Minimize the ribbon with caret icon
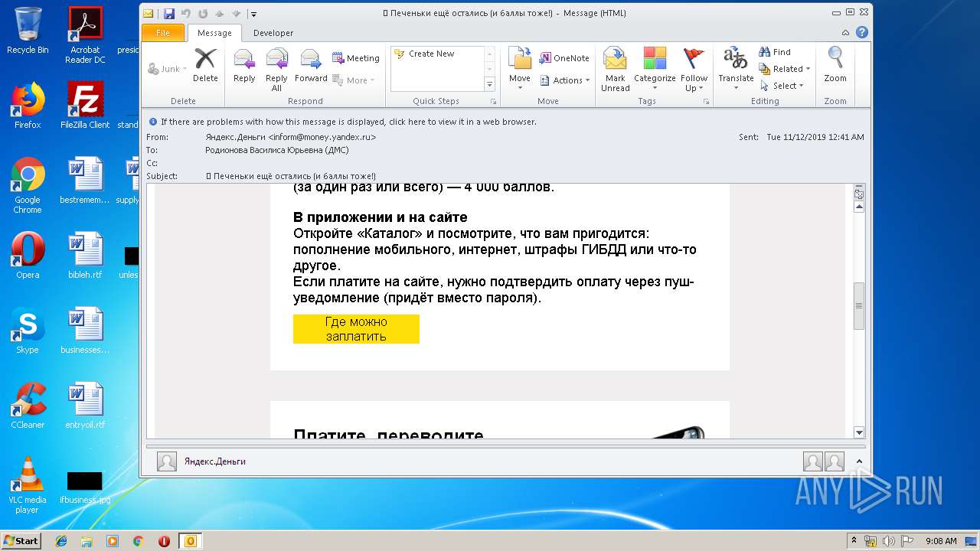 (846, 33)
